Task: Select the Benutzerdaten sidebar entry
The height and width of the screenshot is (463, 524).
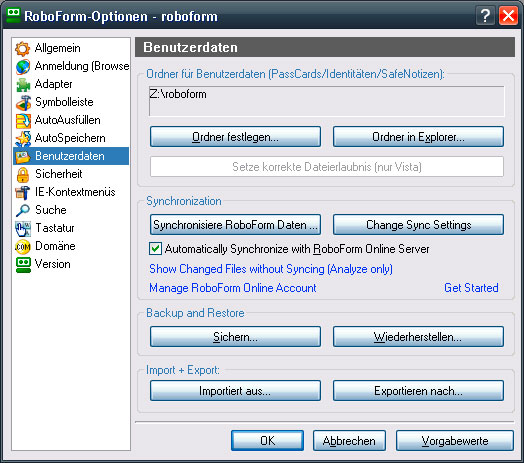Action: 71,156
